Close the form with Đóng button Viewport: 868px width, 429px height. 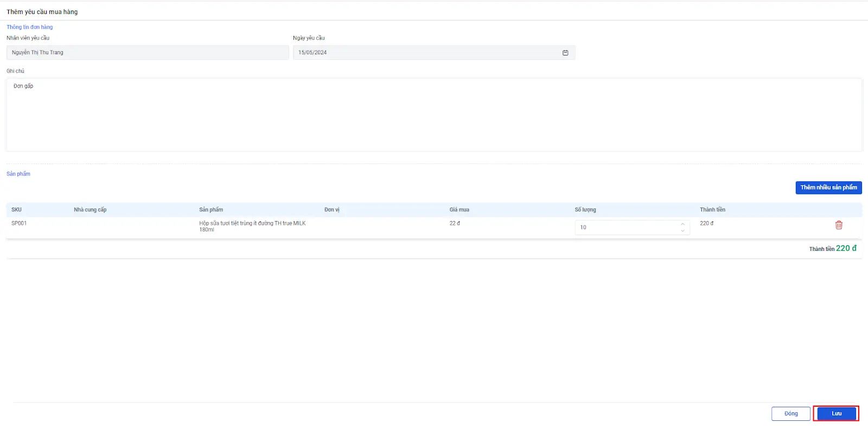click(791, 414)
